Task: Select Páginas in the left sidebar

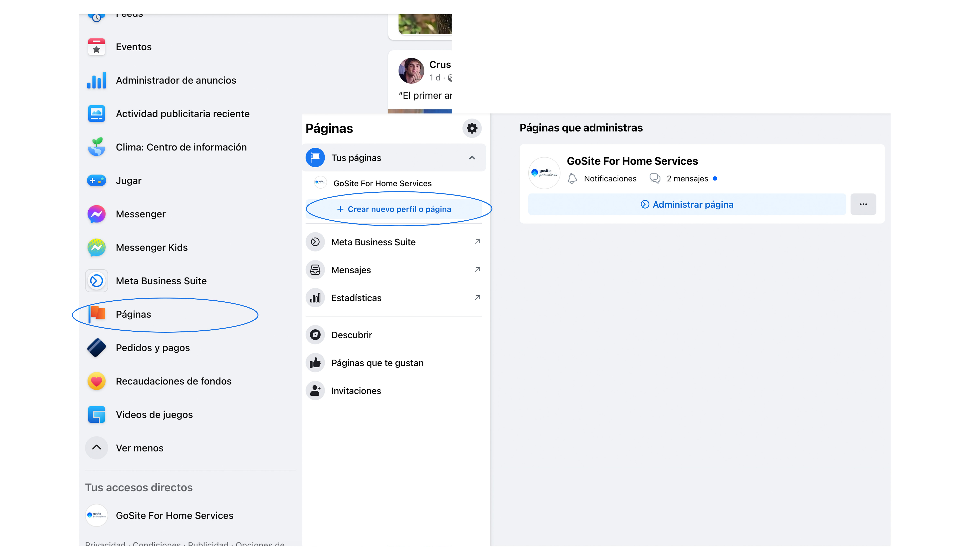Action: pyautogui.click(x=133, y=314)
